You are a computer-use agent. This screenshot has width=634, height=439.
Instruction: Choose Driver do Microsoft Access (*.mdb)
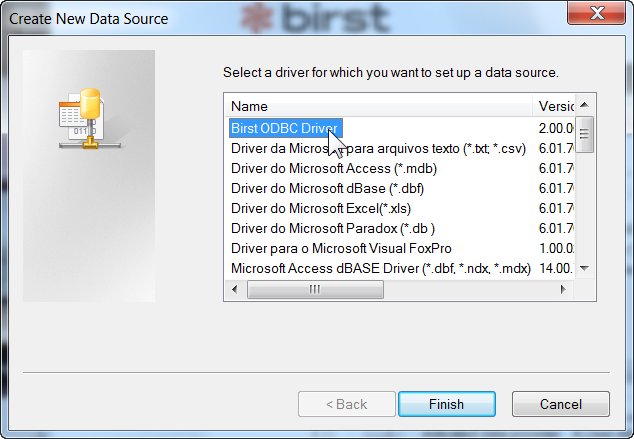pos(334,168)
